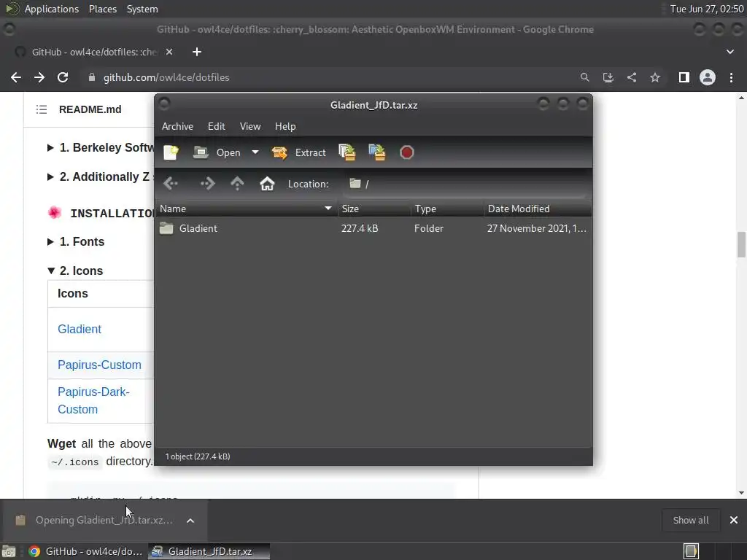The image size is (747, 560).
Task: Switch to GitHub Chrome taskbar entry
Action: (x=86, y=551)
